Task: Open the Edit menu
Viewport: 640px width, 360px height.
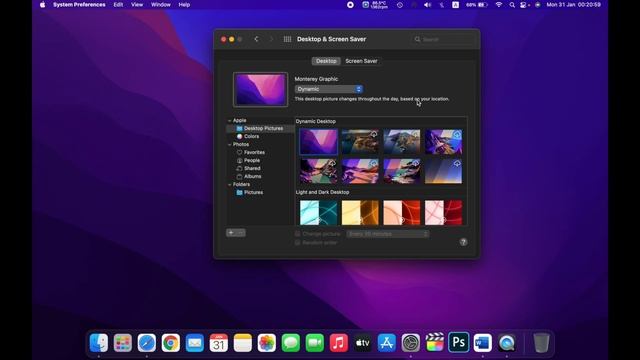Action: coord(118,5)
